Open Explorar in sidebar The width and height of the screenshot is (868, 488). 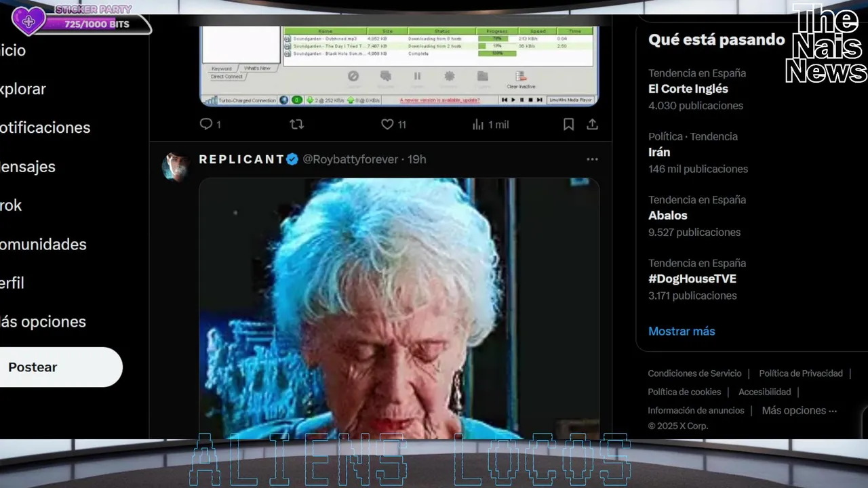[x=23, y=89]
